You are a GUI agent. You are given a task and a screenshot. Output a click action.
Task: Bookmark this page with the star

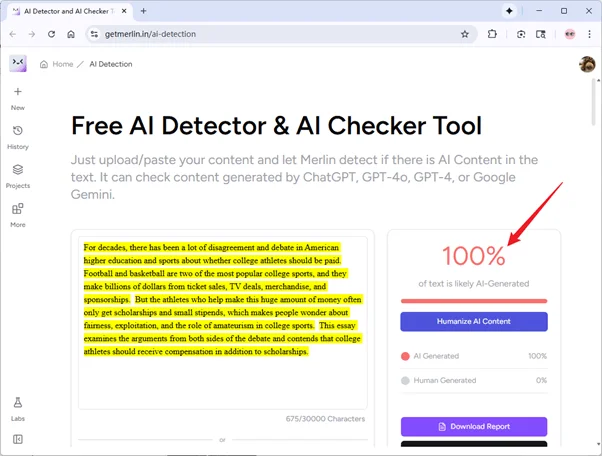pos(465,34)
